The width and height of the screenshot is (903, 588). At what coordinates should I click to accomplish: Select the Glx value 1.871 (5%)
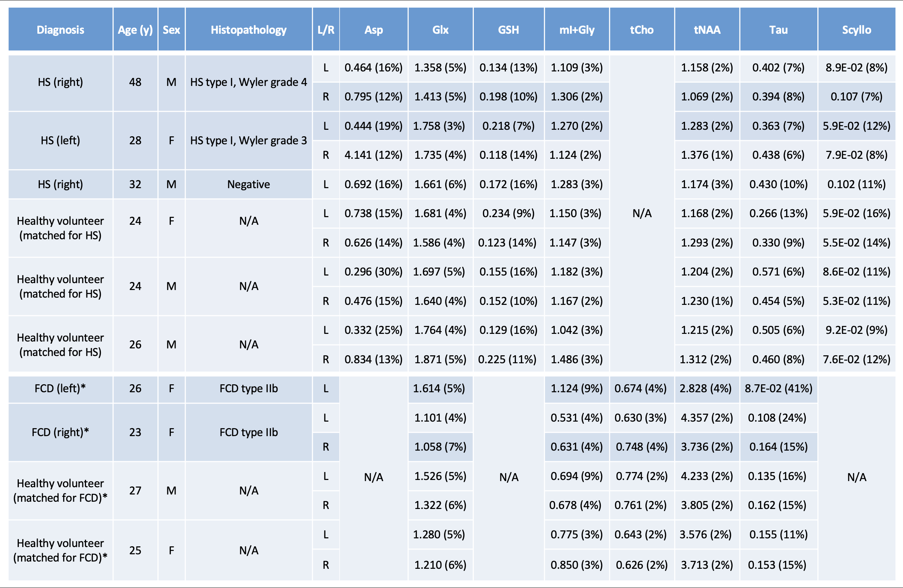(440, 359)
